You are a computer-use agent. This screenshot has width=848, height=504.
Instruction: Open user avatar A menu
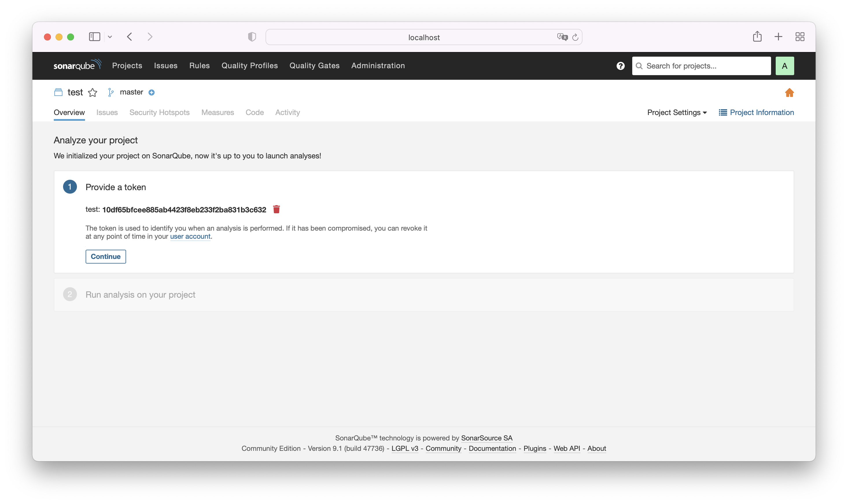(784, 66)
